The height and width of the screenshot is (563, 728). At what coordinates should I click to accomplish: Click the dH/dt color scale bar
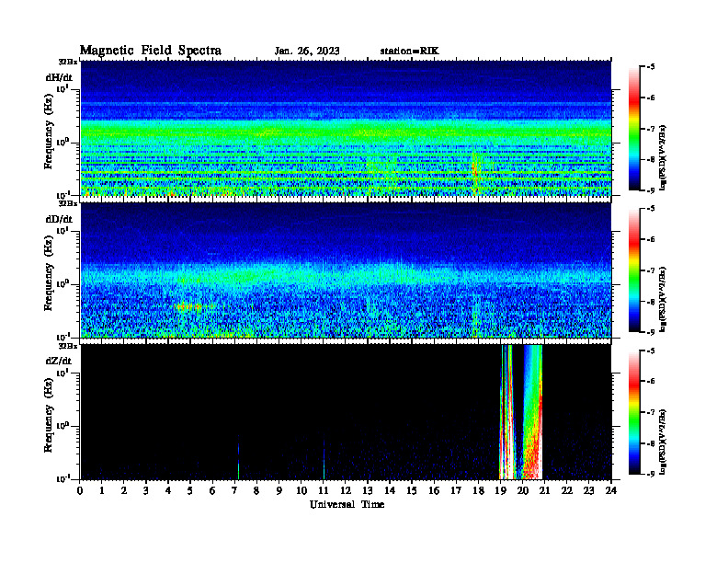click(634, 129)
